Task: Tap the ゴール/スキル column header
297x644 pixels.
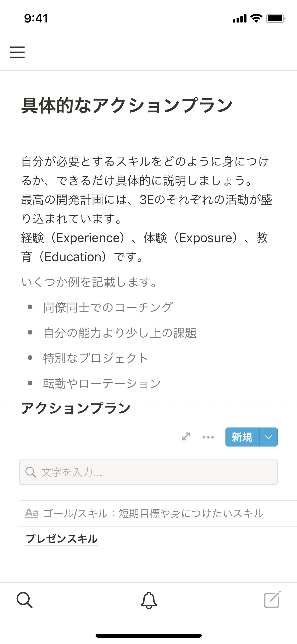Action: [x=153, y=513]
